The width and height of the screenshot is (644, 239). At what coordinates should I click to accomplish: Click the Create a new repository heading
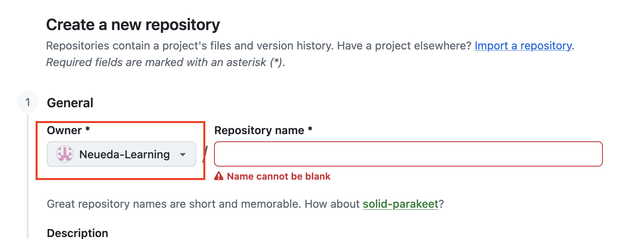[x=133, y=25]
